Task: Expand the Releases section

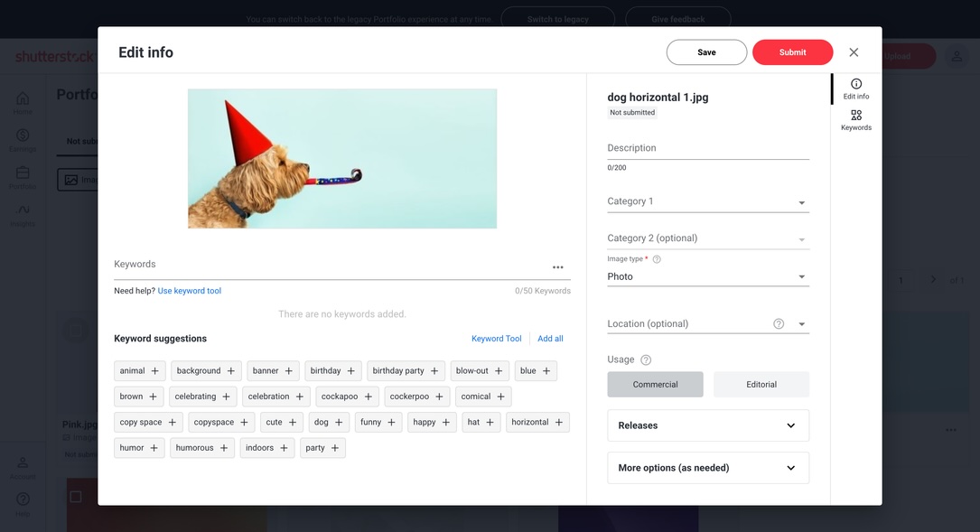Action: pos(708,425)
